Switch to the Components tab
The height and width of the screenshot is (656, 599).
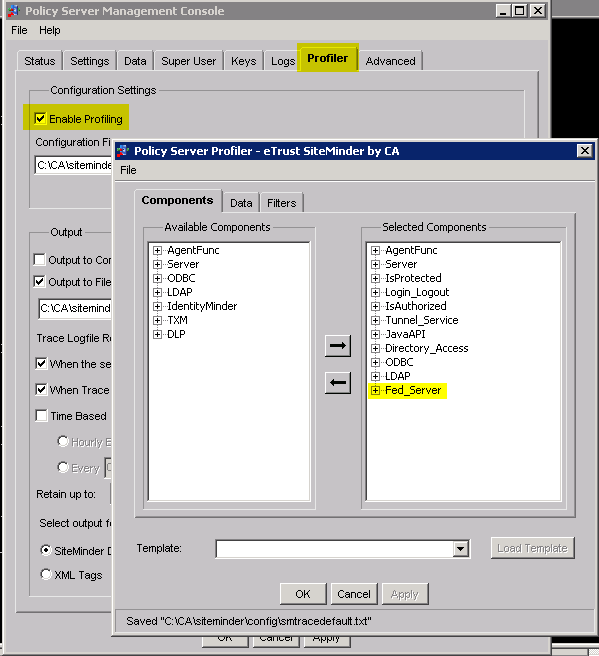177,200
